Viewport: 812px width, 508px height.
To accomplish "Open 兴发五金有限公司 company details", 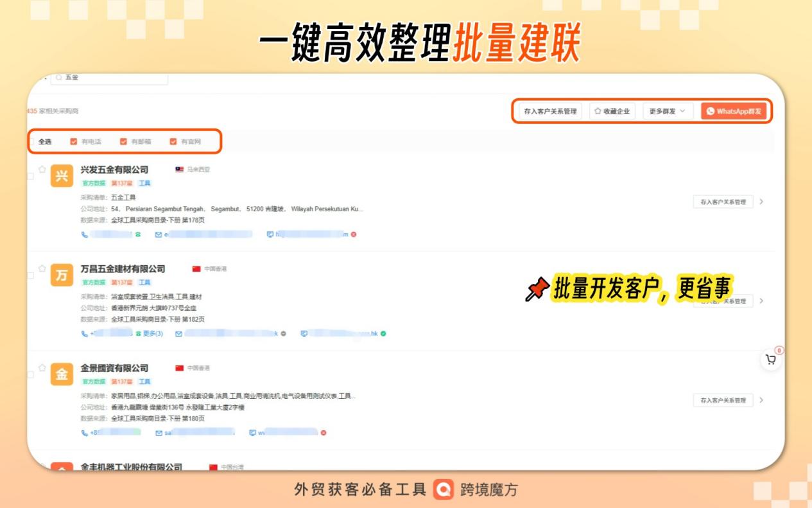I will pos(114,170).
